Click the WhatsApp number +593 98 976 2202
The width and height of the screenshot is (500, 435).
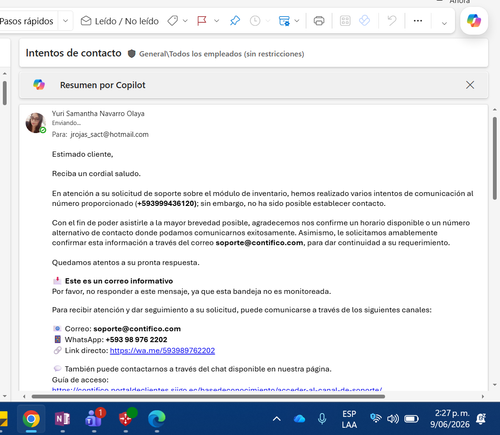136,340
